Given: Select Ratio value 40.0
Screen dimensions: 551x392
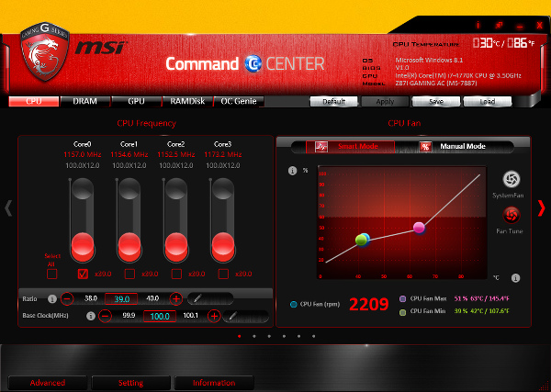Looking at the screenshot, I should coord(152,298).
